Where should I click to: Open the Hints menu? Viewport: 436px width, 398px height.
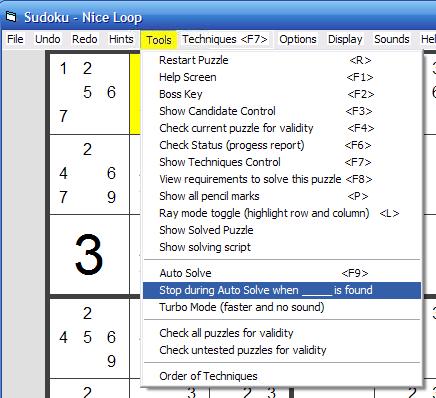click(121, 39)
